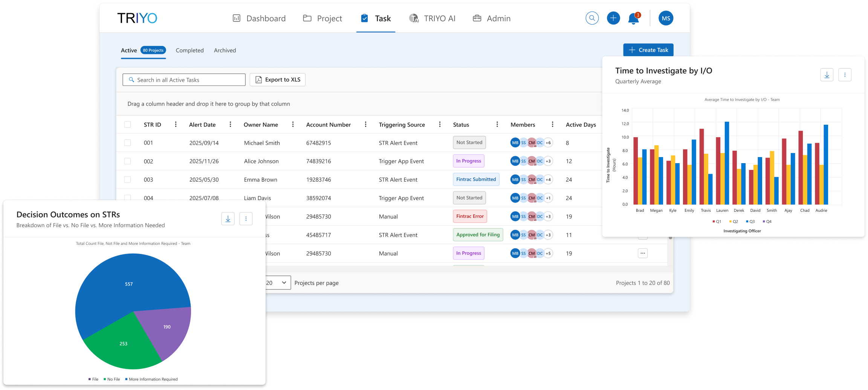This screenshot has width=868, height=390.
Task: Download the Decision Outcomes chart
Action: click(228, 219)
